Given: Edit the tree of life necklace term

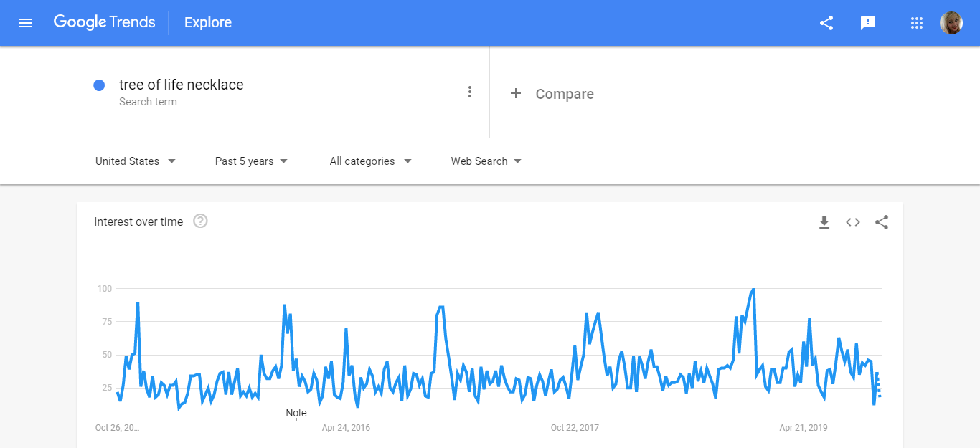Looking at the screenshot, I should pyautogui.click(x=182, y=85).
